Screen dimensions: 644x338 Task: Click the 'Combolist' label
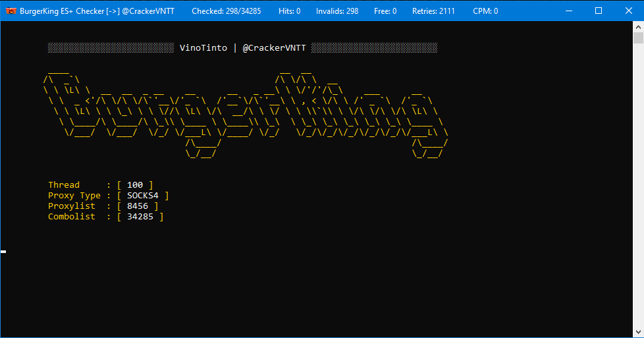[72, 216]
